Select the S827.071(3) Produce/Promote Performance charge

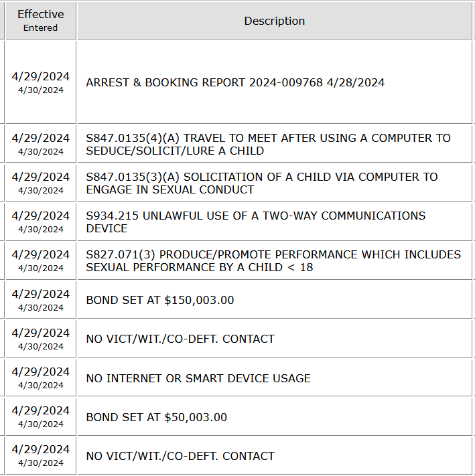click(273, 261)
